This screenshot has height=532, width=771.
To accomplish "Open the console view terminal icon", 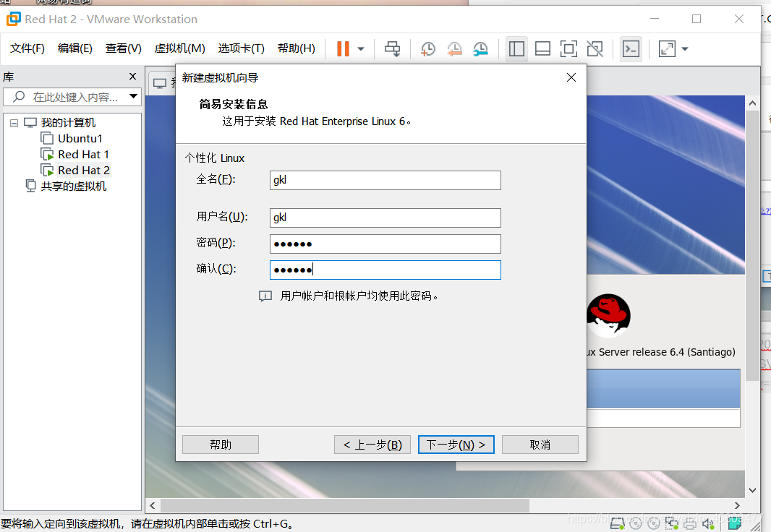I will pos(631,48).
